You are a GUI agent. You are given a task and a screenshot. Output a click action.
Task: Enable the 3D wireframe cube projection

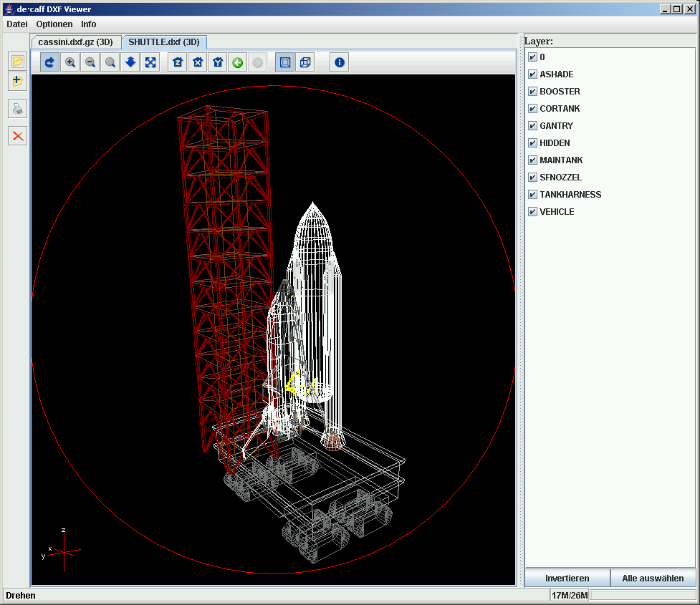(x=305, y=63)
